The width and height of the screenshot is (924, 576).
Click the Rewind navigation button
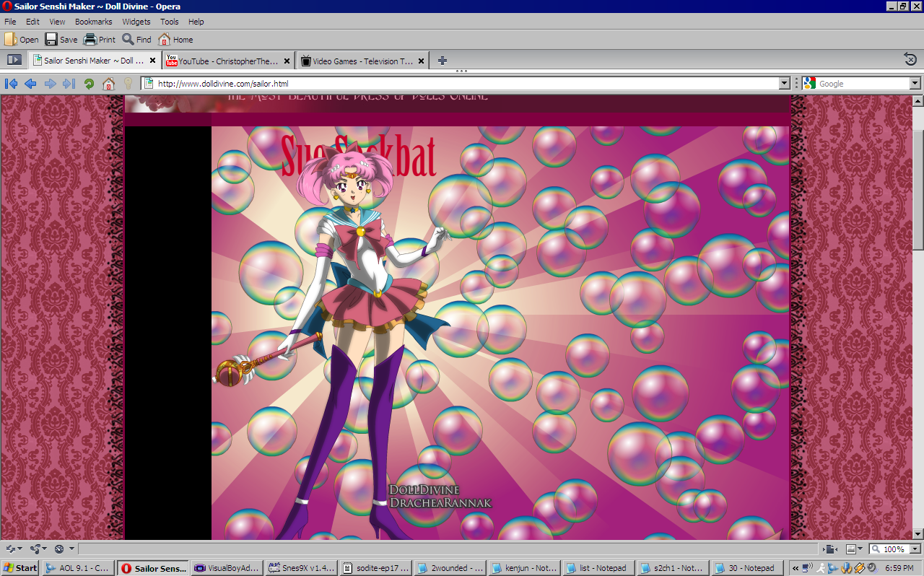click(x=11, y=84)
